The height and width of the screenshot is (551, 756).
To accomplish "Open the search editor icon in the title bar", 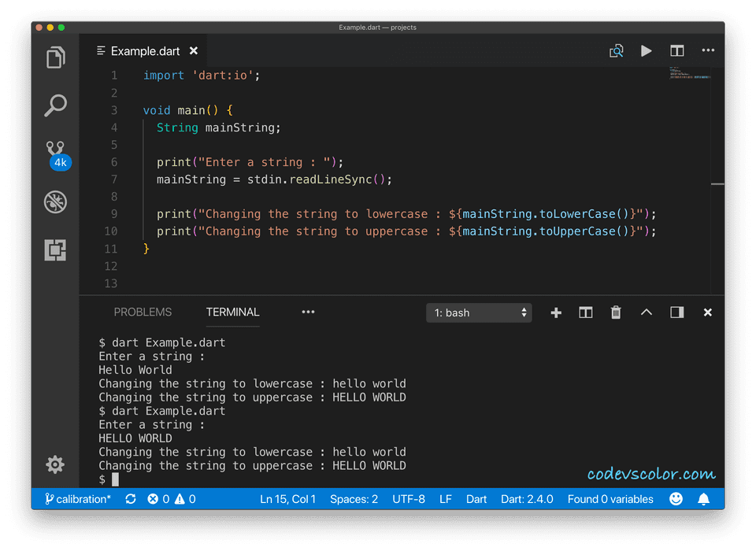I will 616,50.
